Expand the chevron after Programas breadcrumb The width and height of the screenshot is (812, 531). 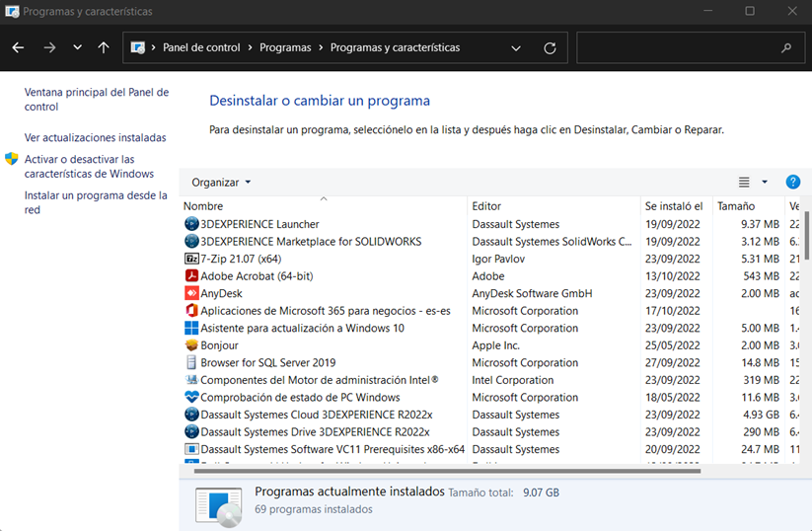coord(321,47)
